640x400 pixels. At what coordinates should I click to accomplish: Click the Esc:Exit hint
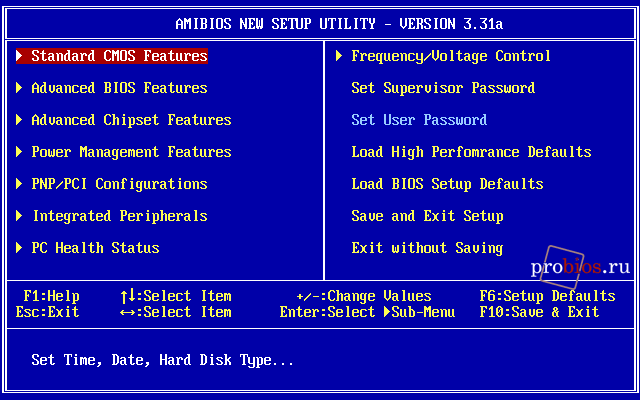[47, 312]
